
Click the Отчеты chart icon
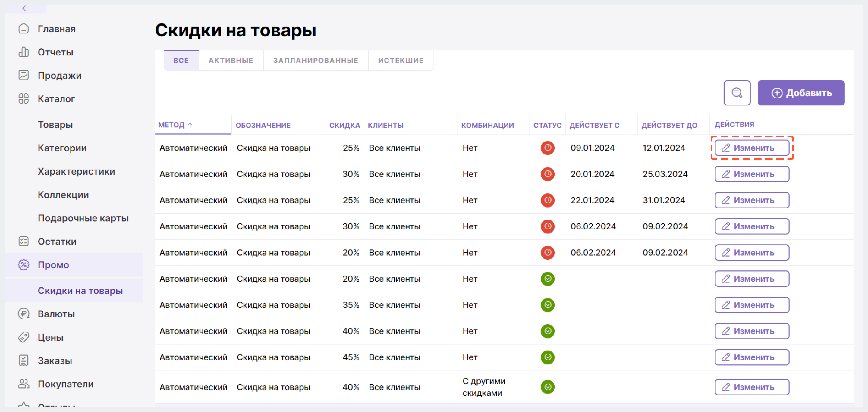(24, 52)
